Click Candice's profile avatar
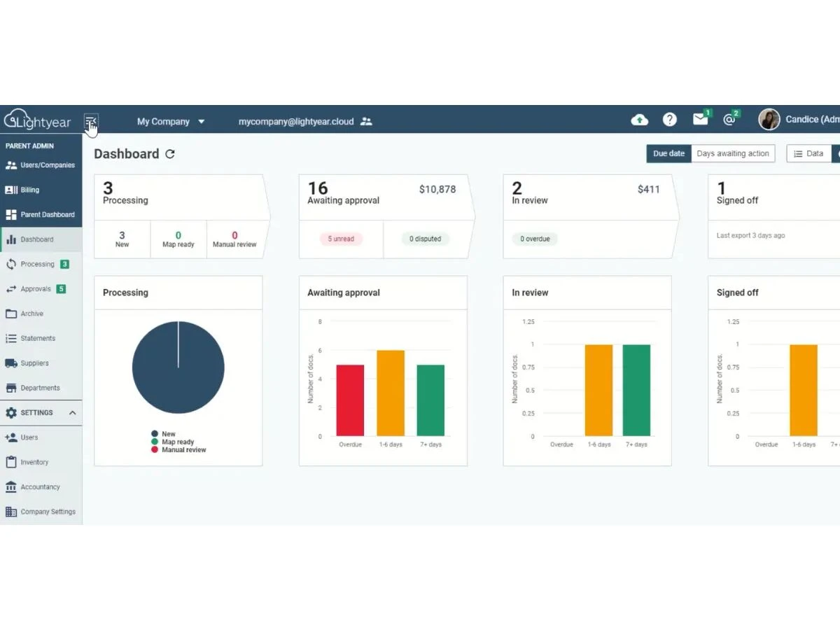The image size is (840, 630). pos(769,120)
